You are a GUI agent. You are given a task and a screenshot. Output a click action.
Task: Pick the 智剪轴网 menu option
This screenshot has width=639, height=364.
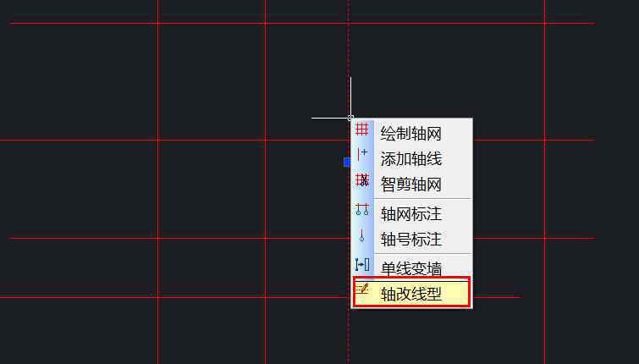pos(411,185)
